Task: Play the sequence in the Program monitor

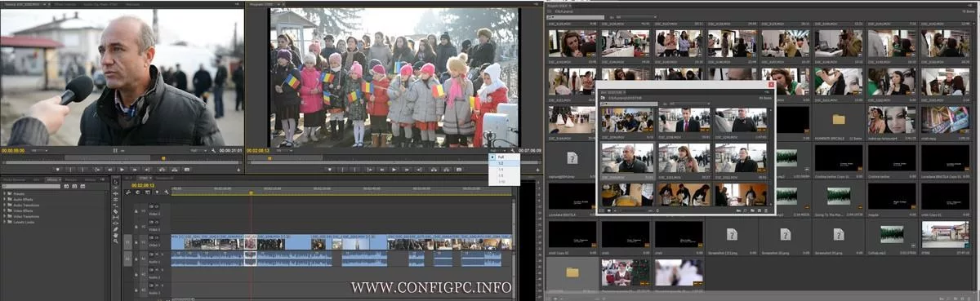Action: [394, 169]
